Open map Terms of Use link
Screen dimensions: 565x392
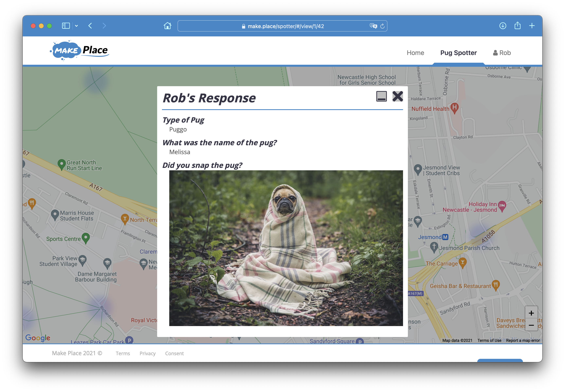click(x=489, y=340)
